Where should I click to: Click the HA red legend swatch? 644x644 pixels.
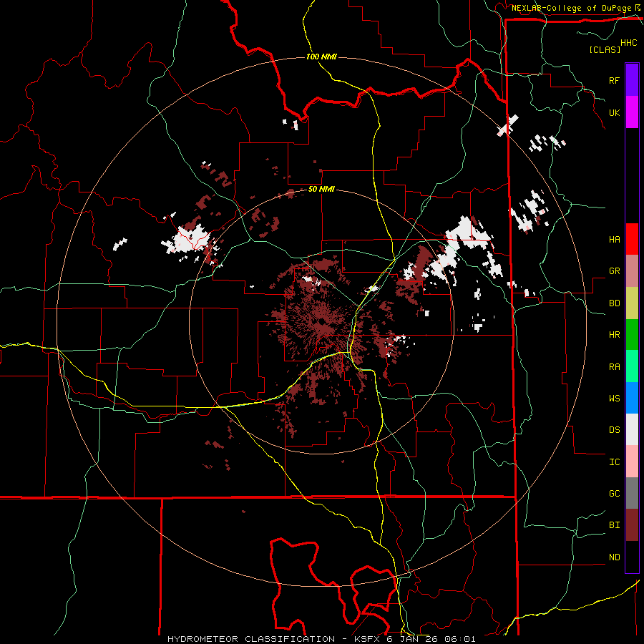point(632,239)
